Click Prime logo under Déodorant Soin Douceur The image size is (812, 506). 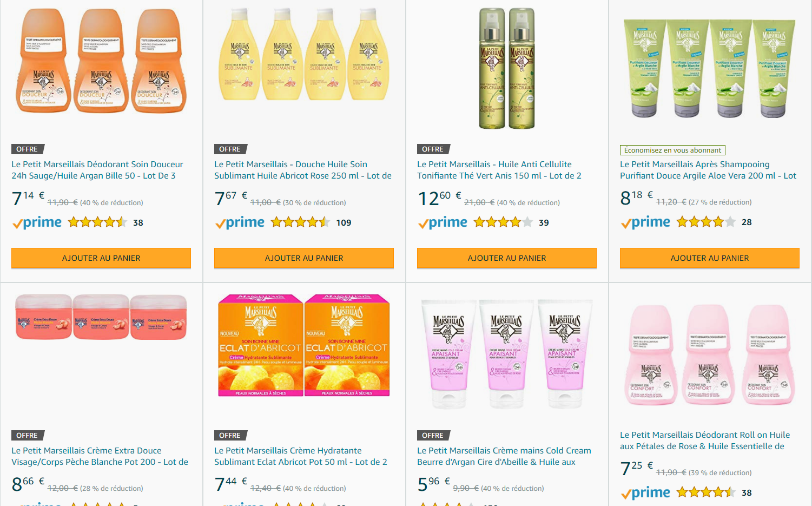(37, 222)
